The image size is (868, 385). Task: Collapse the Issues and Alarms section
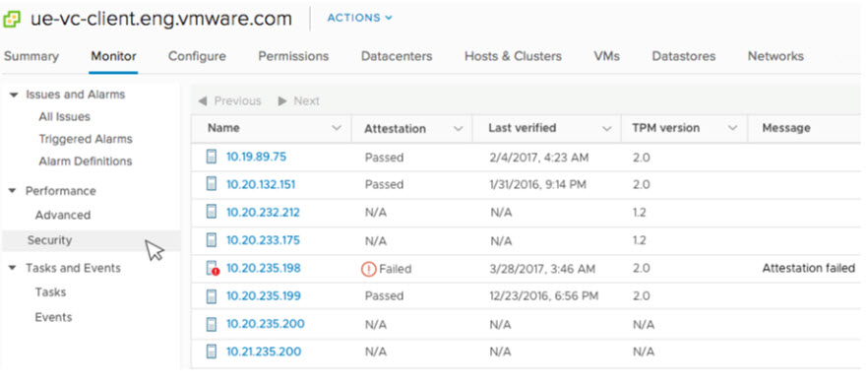tap(14, 95)
